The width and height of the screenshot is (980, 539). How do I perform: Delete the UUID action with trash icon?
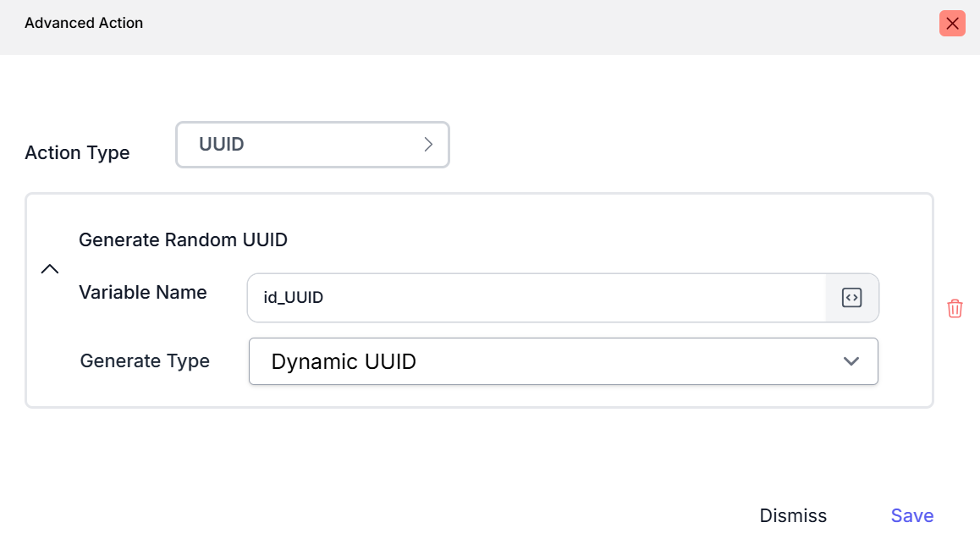click(955, 308)
